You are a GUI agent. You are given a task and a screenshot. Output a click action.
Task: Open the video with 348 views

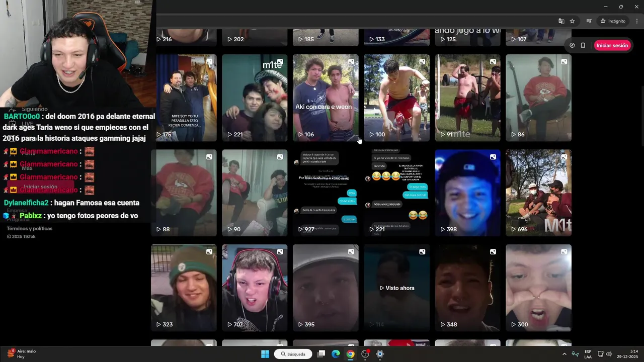(467, 288)
